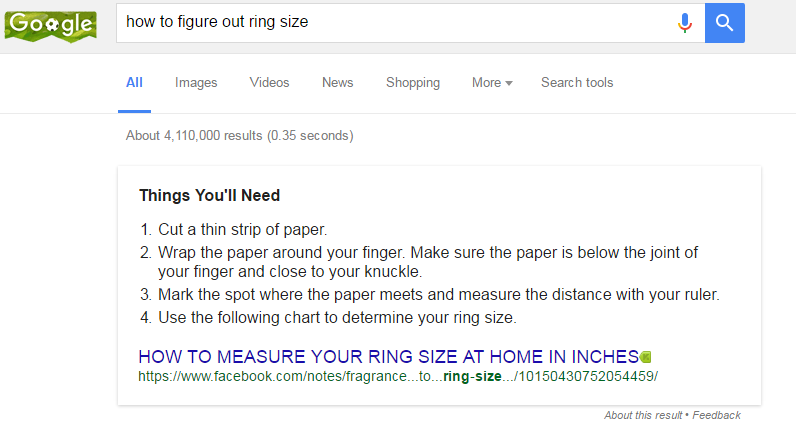This screenshot has height=438, width=796.
Task: Switch to the Videos tab
Action: click(x=270, y=83)
